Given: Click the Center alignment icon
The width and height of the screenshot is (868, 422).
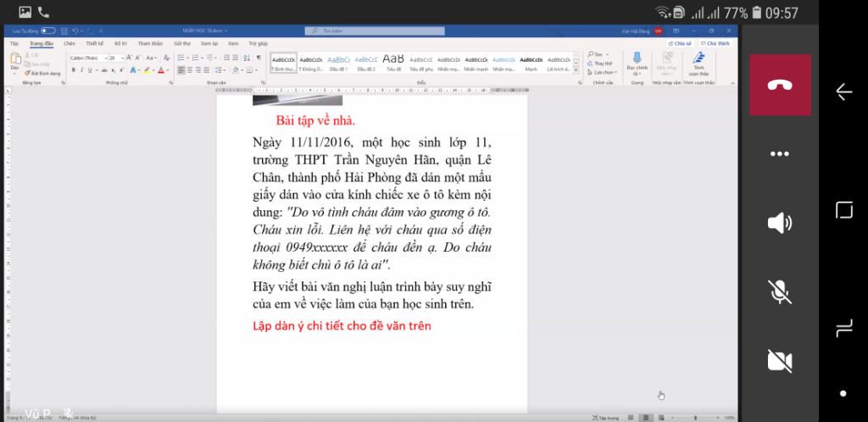Looking at the screenshot, I should pos(189,70).
